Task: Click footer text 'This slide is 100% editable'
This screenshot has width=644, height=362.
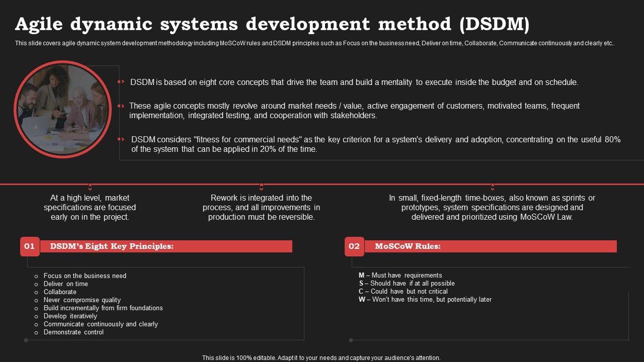Action: (321, 358)
